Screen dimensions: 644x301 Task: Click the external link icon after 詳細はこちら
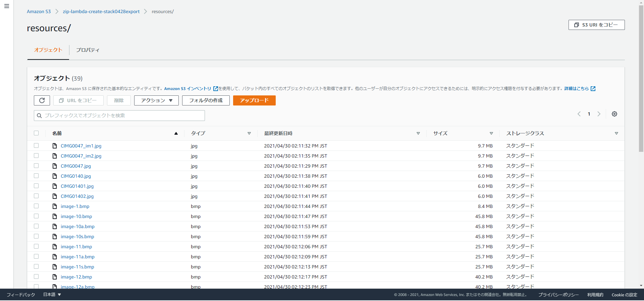coord(593,89)
